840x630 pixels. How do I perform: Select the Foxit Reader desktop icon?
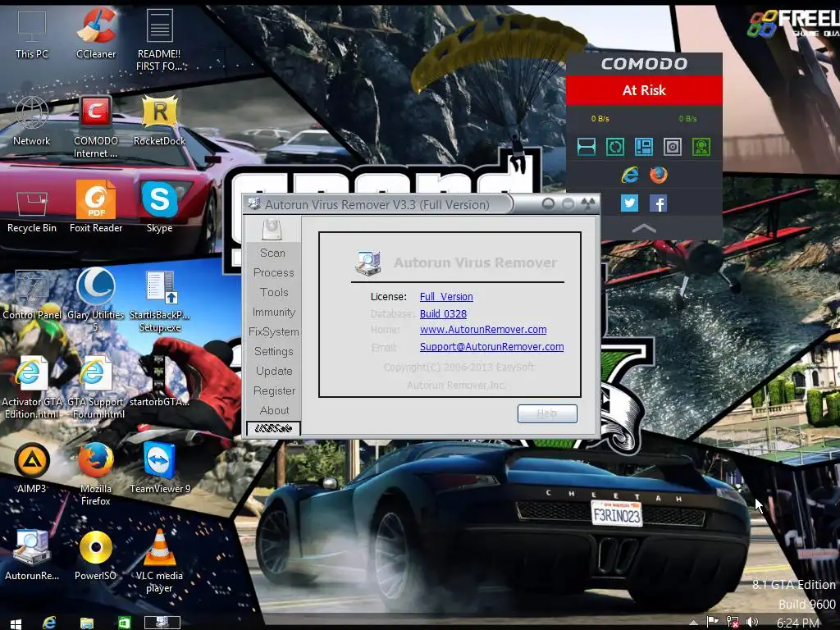(96, 208)
